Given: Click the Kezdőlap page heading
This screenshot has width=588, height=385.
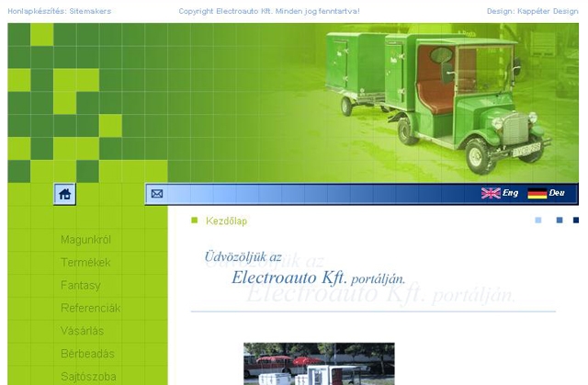Looking at the screenshot, I should (227, 221).
